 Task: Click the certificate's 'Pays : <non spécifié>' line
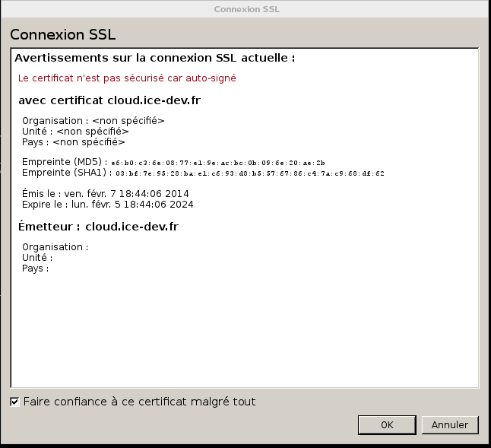(x=73, y=141)
